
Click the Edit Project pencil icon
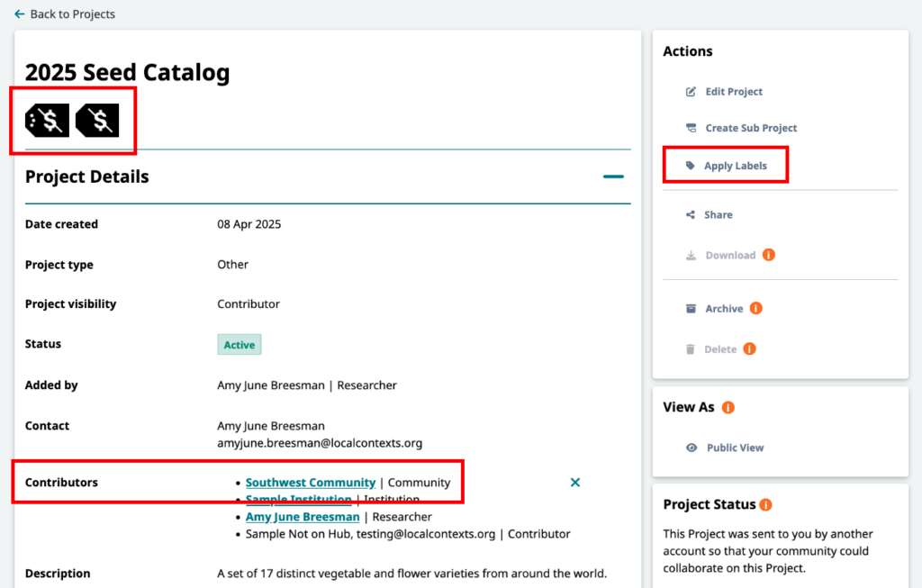click(x=691, y=92)
